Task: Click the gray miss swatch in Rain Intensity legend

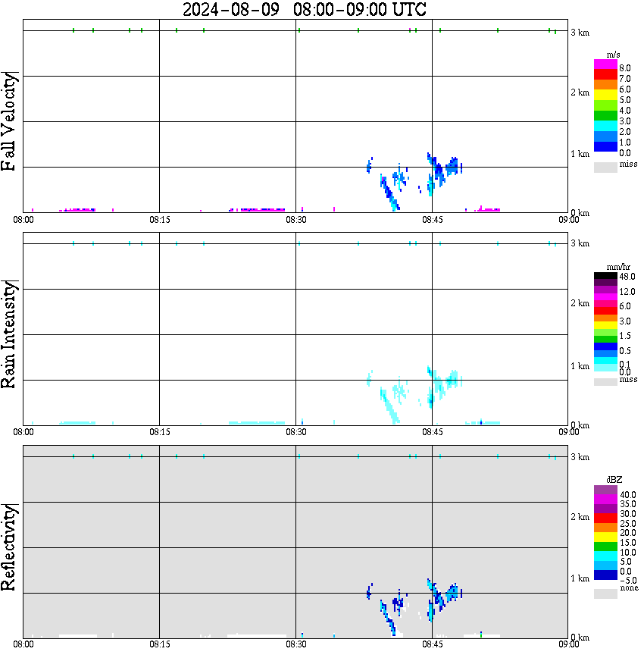Action: [605, 382]
